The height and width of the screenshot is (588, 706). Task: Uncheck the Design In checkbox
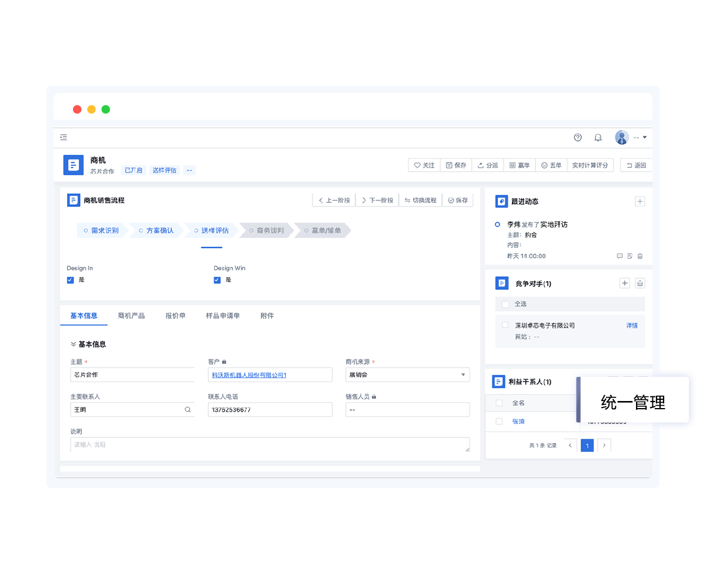(71, 280)
